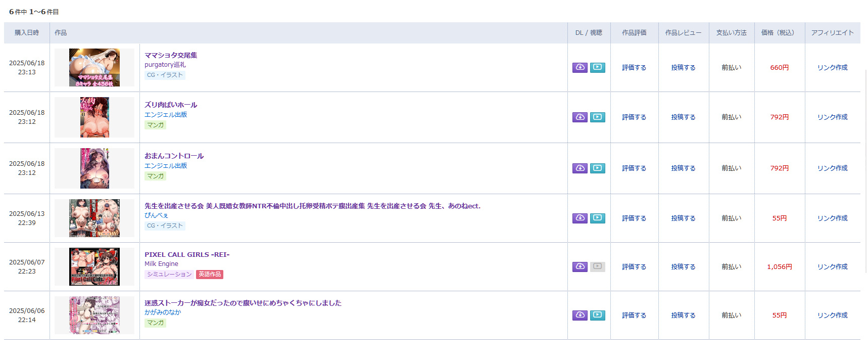The height and width of the screenshot is (360, 868).
Task: Click download icon for the purgatory巡礼 purchase
Action: (580, 68)
